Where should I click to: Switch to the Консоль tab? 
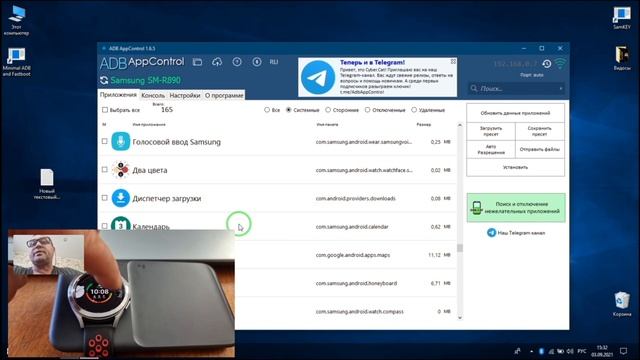pos(153,95)
